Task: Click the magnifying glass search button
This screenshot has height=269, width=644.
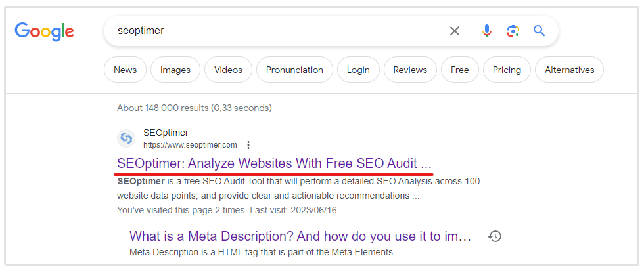Action: (x=540, y=31)
